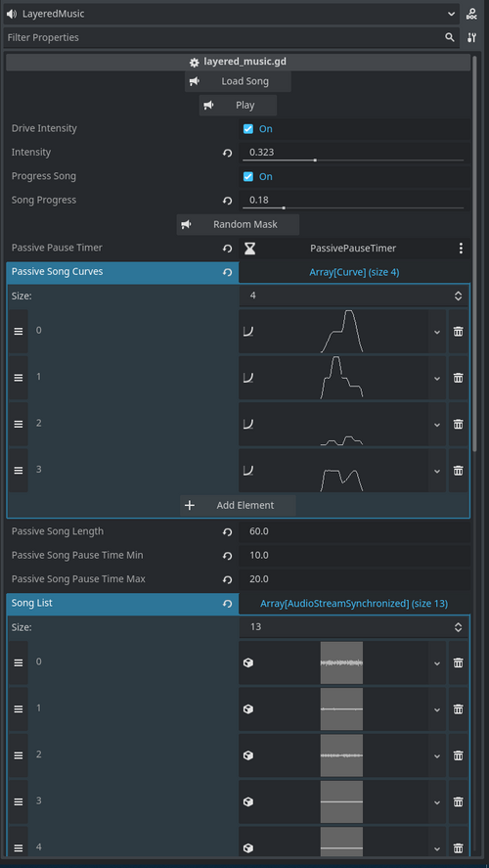Click the Load Song button
This screenshot has width=489, height=868.
[238, 81]
